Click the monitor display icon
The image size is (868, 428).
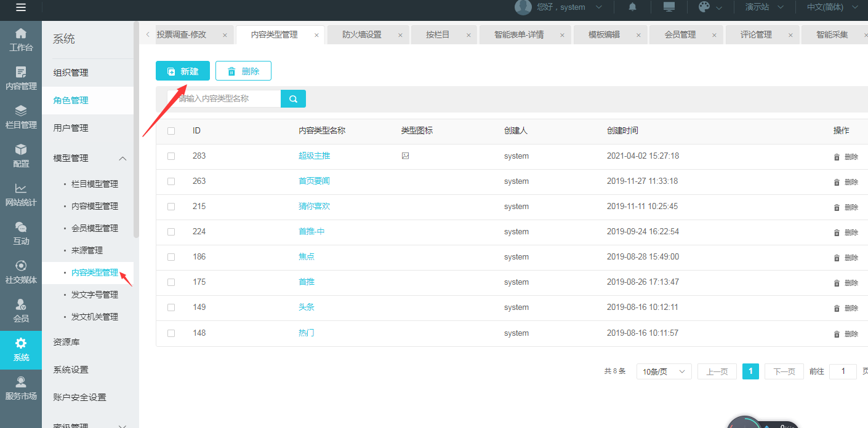669,7
